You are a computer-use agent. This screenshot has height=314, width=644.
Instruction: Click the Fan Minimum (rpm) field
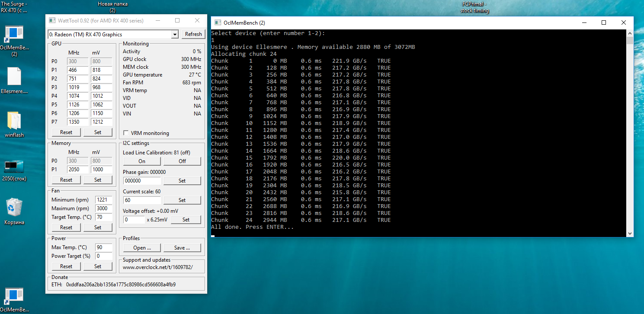click(103, 200)
